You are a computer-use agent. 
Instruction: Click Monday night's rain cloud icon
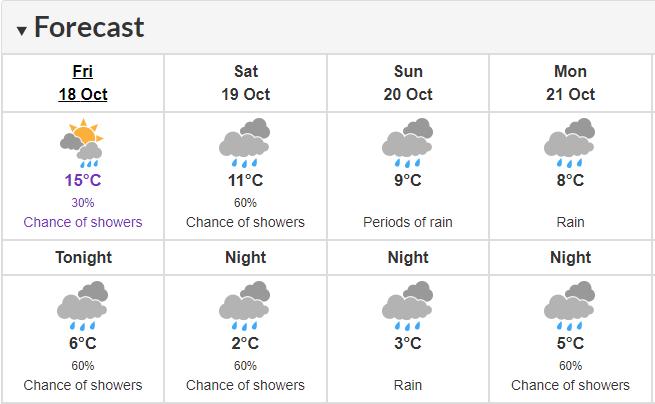(570, 306)
